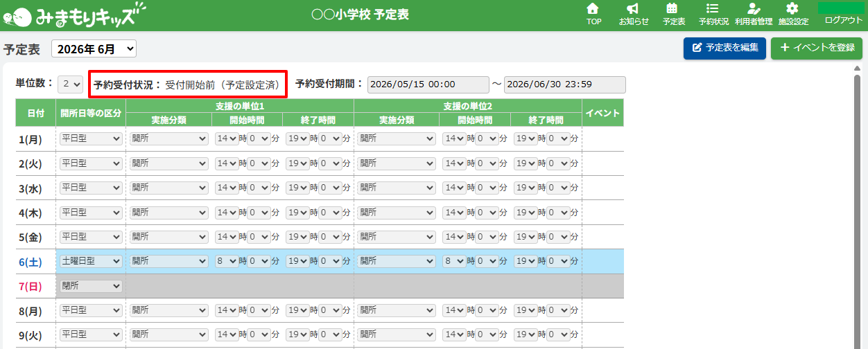The height and width of the screenshot is (349, 868).
Task: Click the ログアウト link
Action: click(x=843, y=21)
